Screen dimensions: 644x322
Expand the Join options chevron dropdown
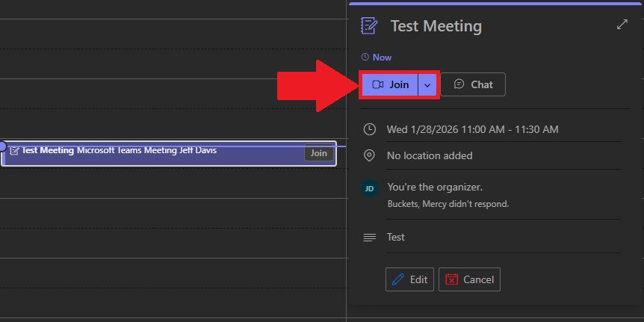click(427, 84)
